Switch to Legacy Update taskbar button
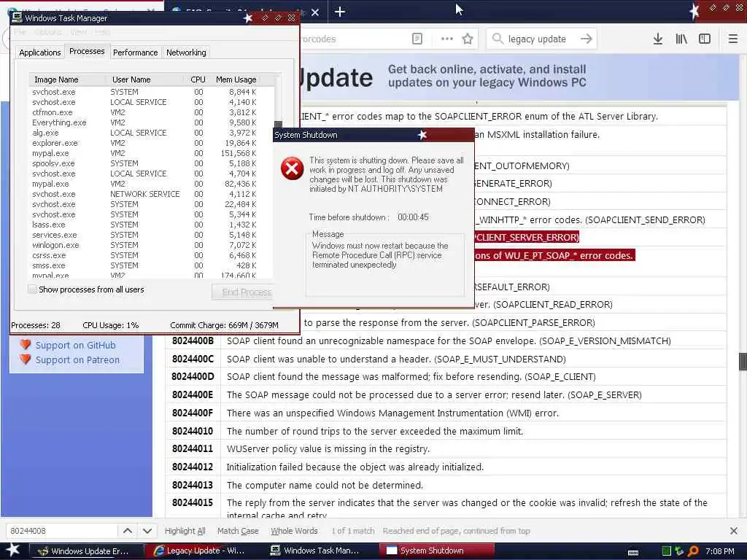Screen dimensions: 747x560 (x=202, y=551)
